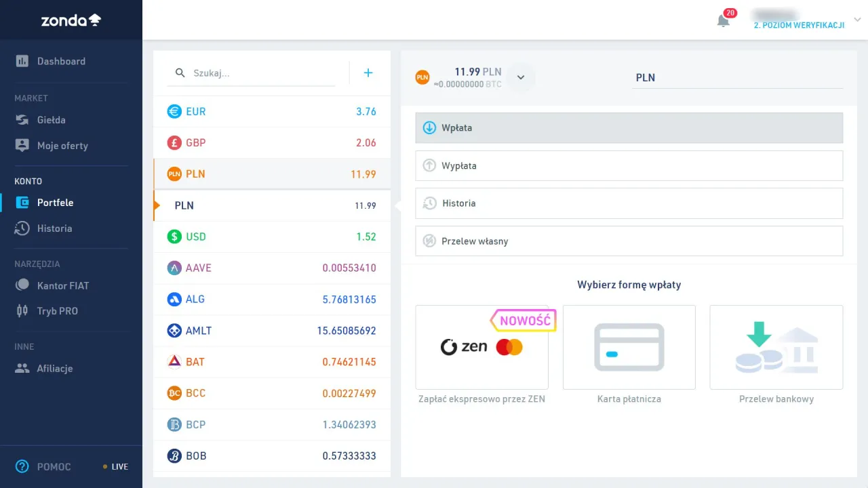
Task: Click the POMOC help question-mark icon
Action: click(x=22, y=466)
